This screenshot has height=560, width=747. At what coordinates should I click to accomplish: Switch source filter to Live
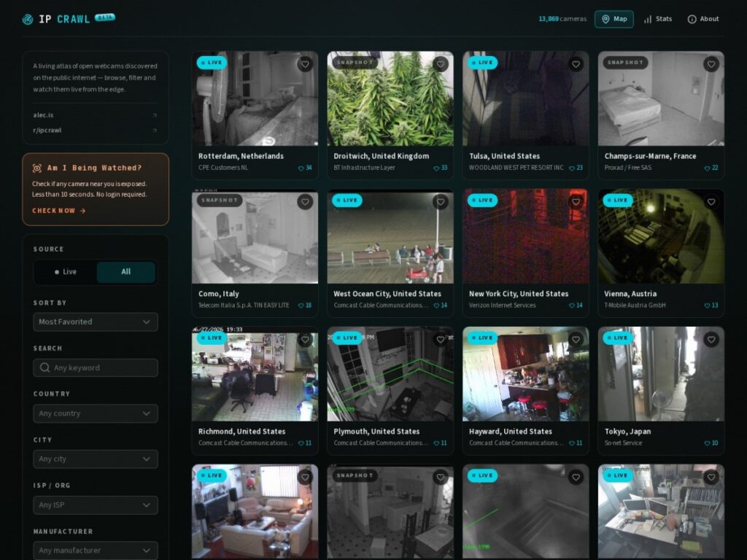[66, 272]
